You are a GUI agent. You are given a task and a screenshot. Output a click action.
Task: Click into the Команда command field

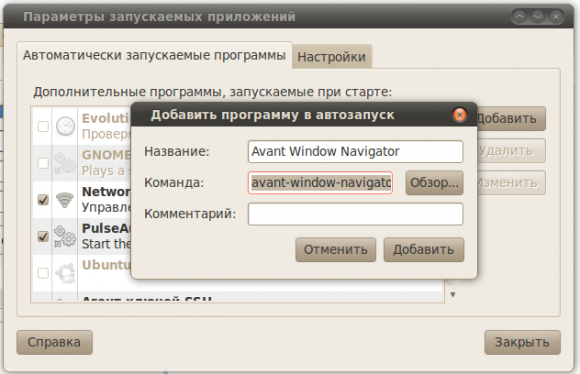(320, 182)
